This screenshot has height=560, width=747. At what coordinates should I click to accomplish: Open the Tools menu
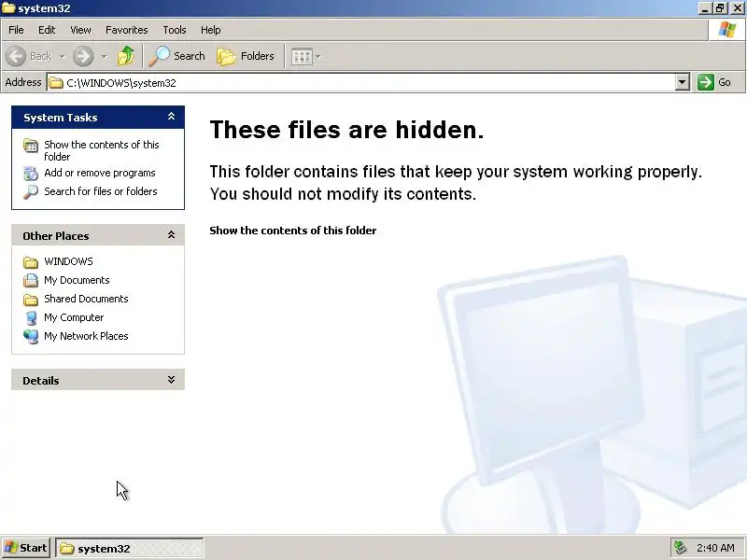(x=175, y=30)
